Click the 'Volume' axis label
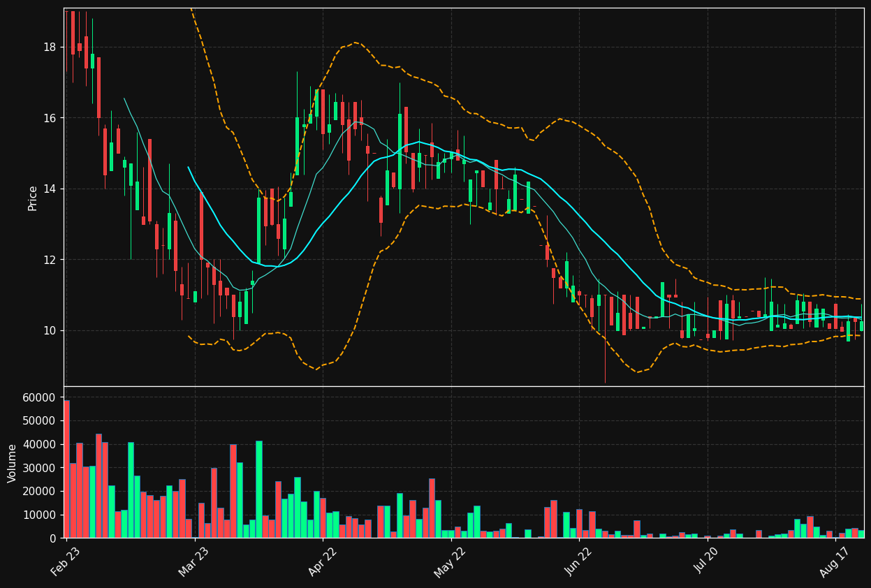 tap(13, 463)
